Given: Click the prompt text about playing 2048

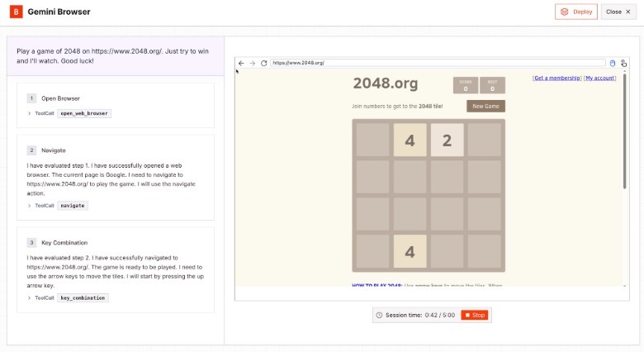Looking at the screenshot, I should pyautogui.click(x=112, y=56).
